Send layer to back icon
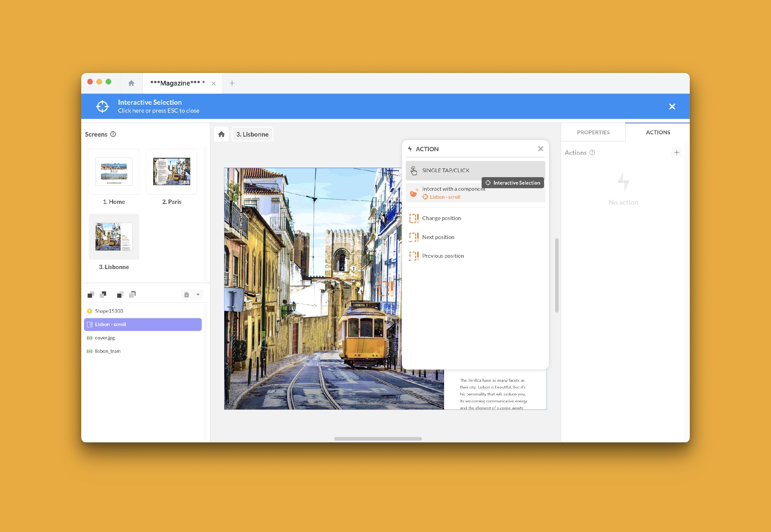 (x=132, y=295)
